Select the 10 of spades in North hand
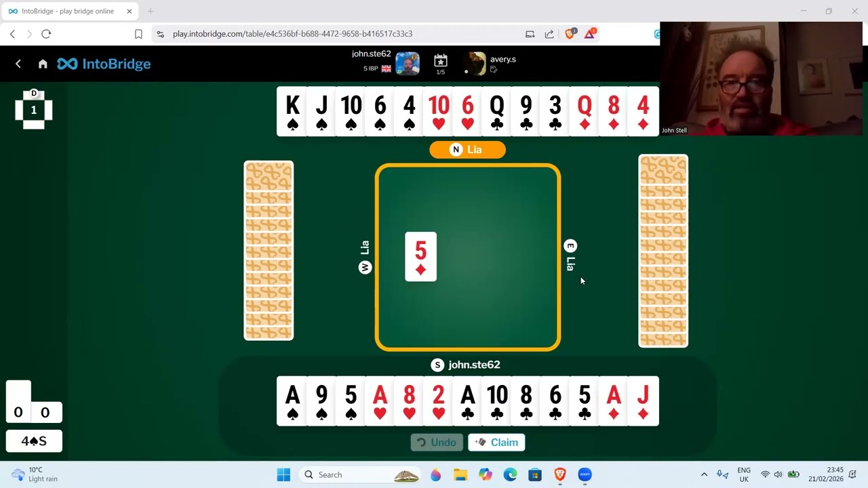Image resolution: width=868 pixels, height=488 pixels. coord(351,111)
